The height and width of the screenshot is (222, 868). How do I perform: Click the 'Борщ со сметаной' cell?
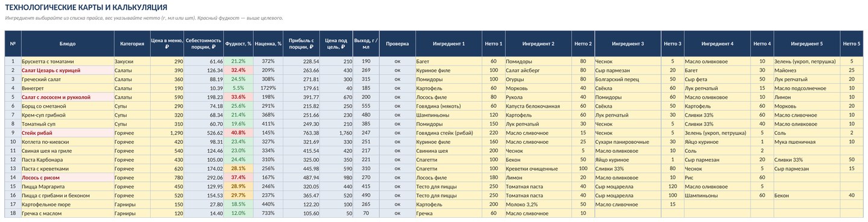point(68,106)
